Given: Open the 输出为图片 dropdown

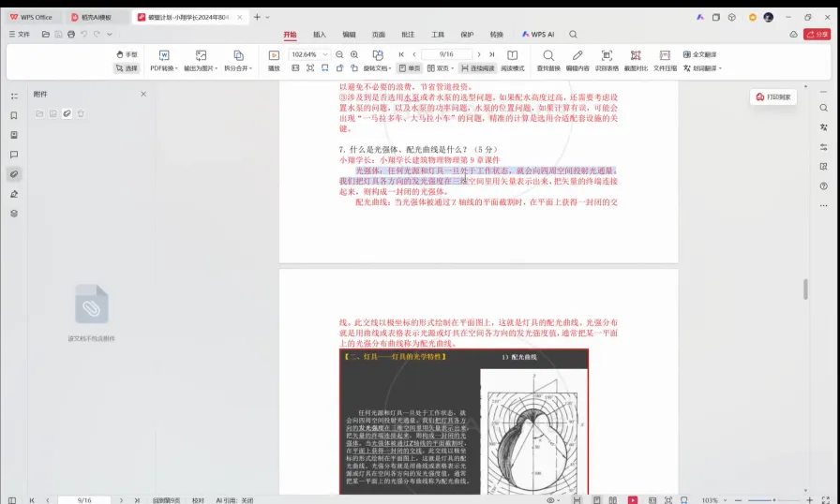Looking at the screenshot, I should pos(201,62).
